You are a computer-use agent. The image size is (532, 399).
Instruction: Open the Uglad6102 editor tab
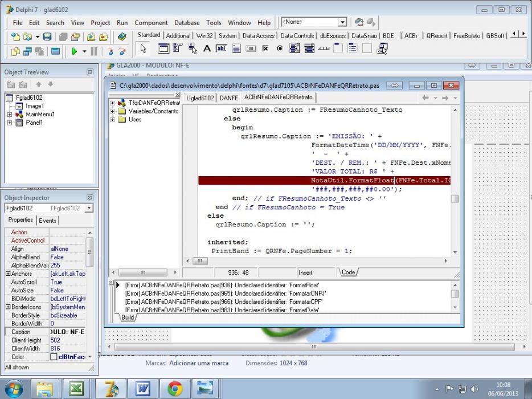[x=200, y=98]
